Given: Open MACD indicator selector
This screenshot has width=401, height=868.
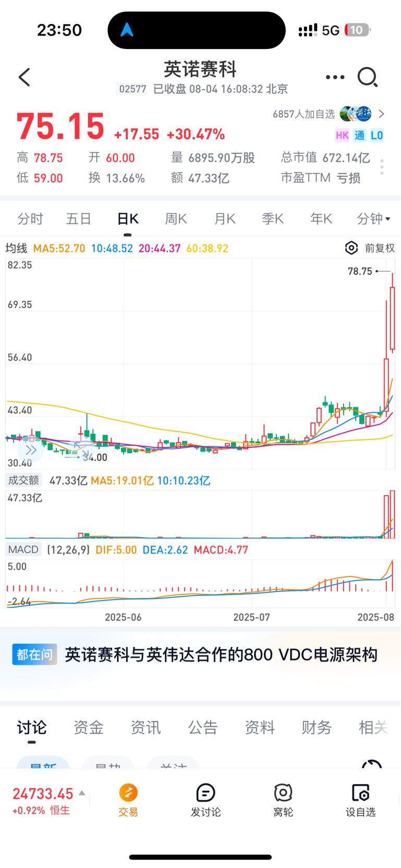Looking at the screenshot, I should (x=23, y=549).
